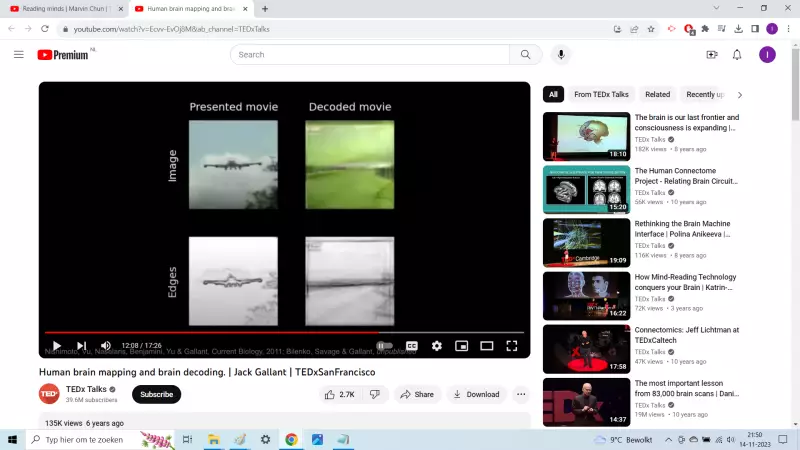The height and width of the screenshot is (450, 800).
Task: Open more actions three-dot menu below video
Action: [521, 394]
